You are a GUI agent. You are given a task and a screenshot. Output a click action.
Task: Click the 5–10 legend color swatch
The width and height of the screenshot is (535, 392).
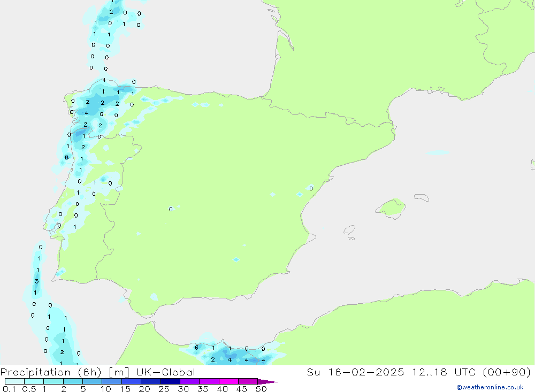coord(93,381)
